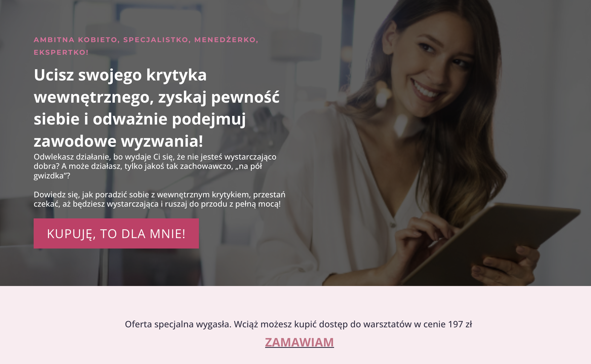Click the paragraph starting Dowiedz się, jak poradzić
This screenshot has height=364, width=591.
tap(160, 199)
